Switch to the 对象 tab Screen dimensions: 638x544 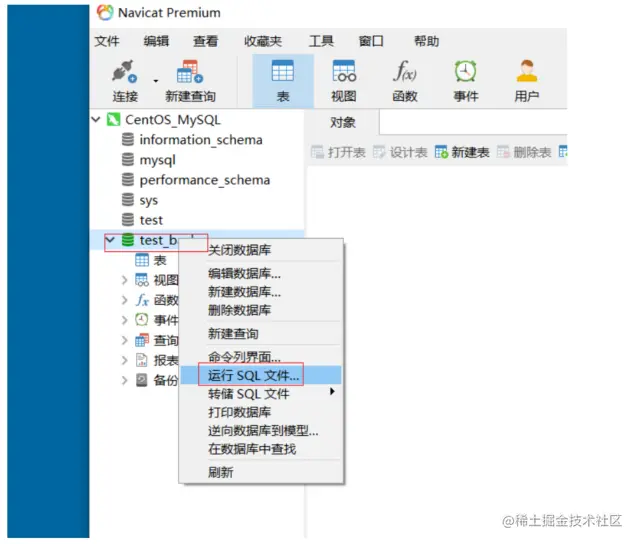click(x=343, y=122)
